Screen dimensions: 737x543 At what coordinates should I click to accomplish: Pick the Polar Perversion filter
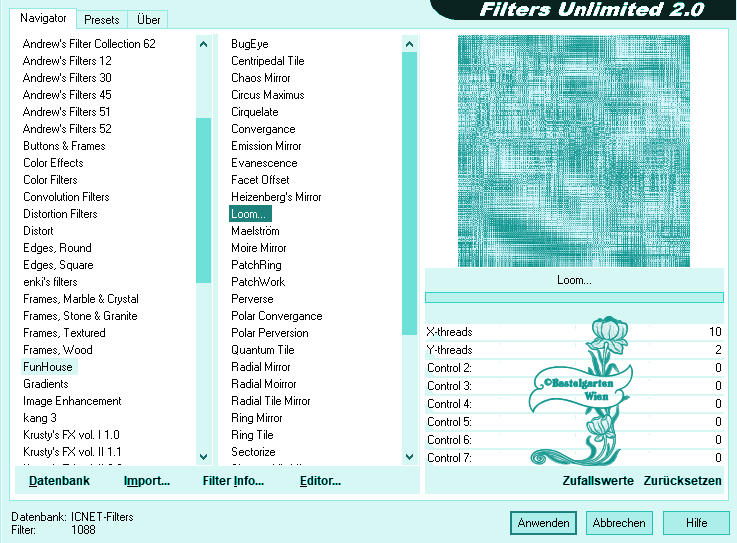pos(269,332)
